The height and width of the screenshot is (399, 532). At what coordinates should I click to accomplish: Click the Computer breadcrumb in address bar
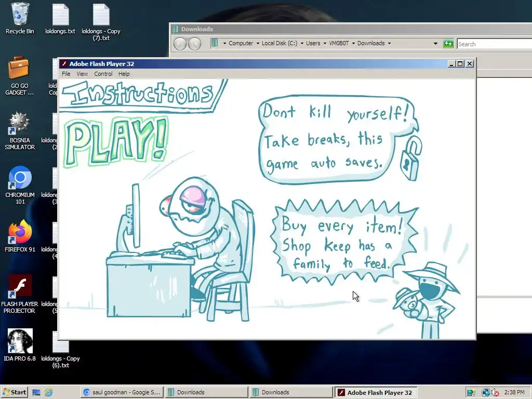(x=241, y=44)
